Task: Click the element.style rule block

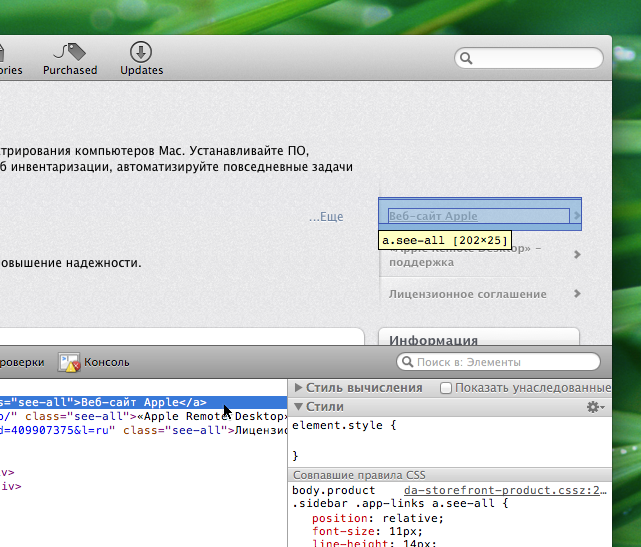Action: tap(450, 440)
